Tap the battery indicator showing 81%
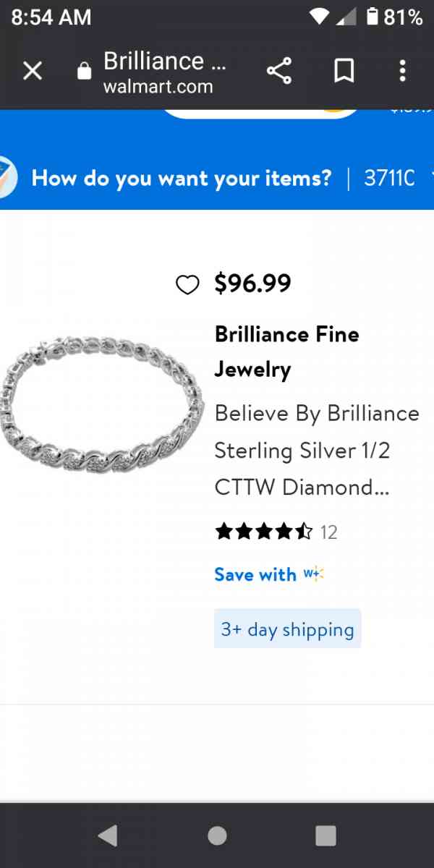 [x=391, y=16]
